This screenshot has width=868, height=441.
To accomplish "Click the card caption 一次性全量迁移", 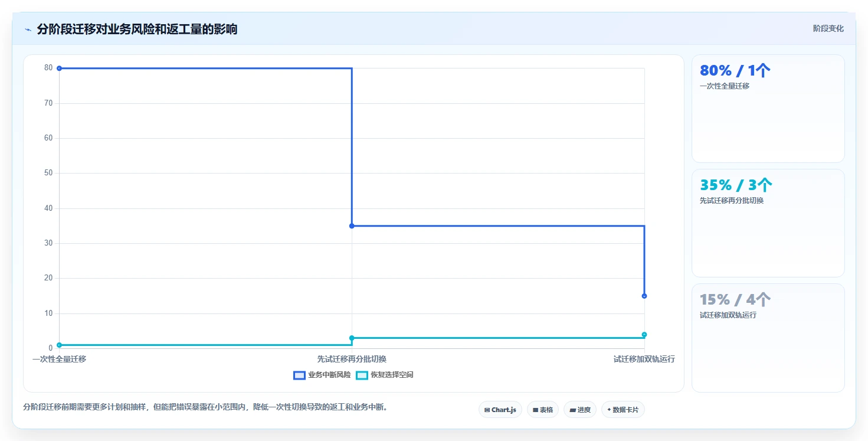I will 725,86.
